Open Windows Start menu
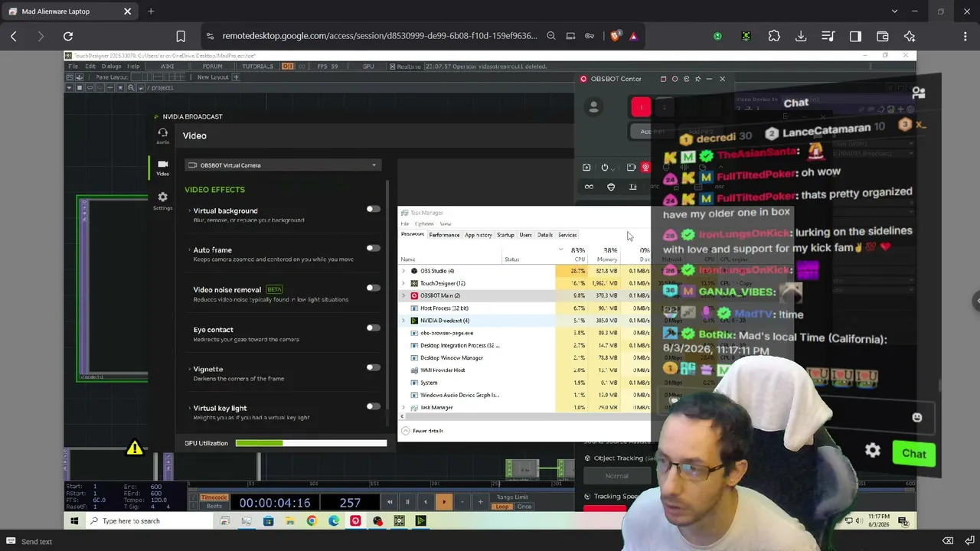Image resolution: width=980 pixels, height=551 pixels. (x=74, y=521)
